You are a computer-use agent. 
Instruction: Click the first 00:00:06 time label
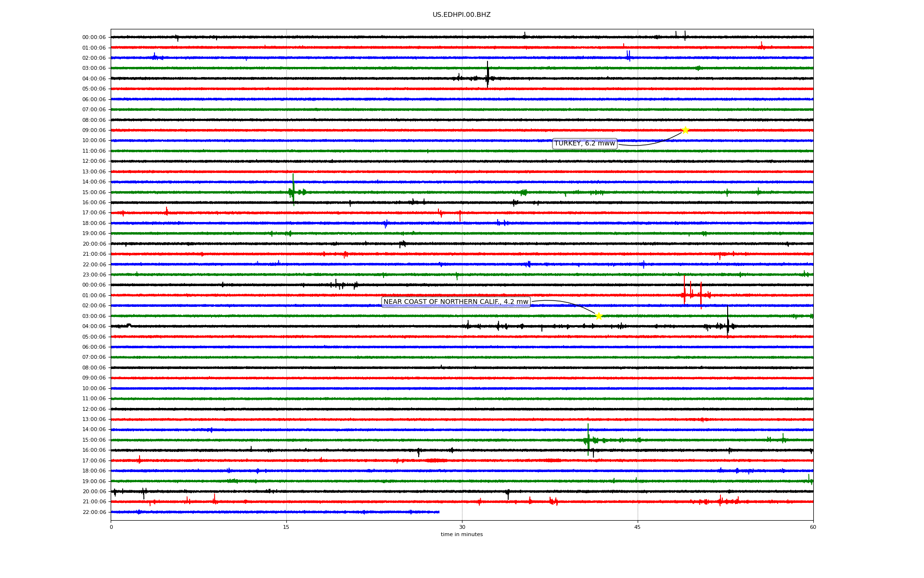(94, 38)
